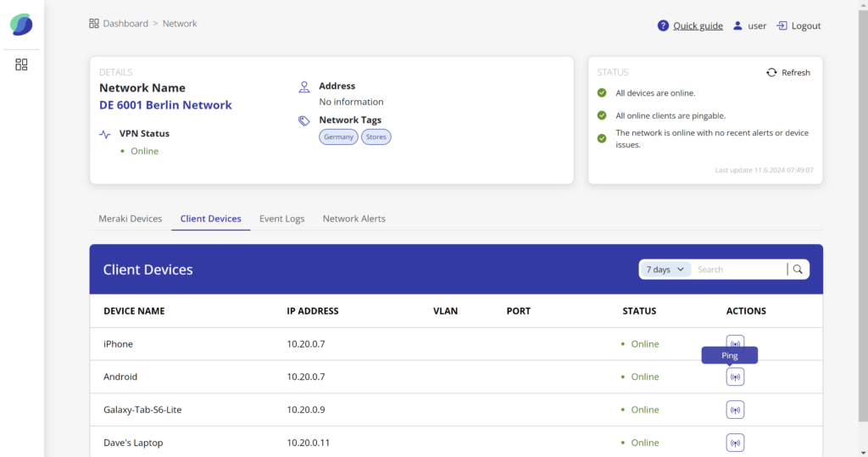Screen dimensions: 868x457
Task: Click the VLAN column header
Action: pyautogui.click(x=446, y=311)
